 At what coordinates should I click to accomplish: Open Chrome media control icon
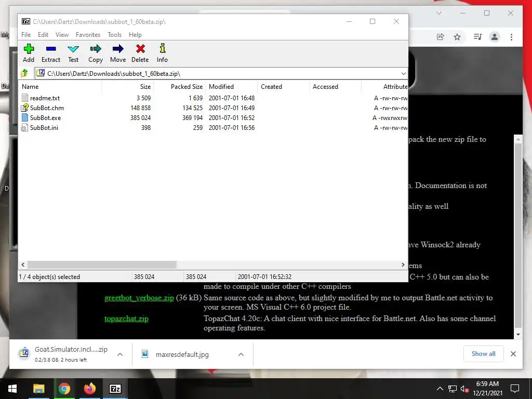(x=478, y=37)
